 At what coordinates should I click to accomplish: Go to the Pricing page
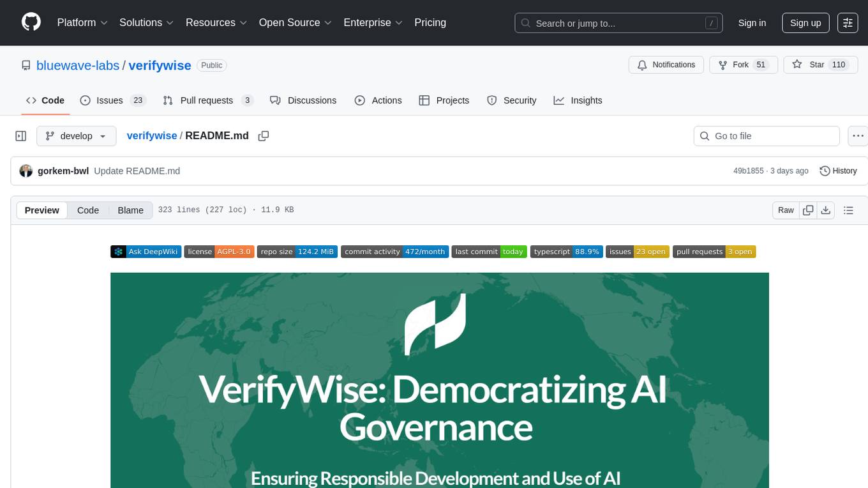(430, 22)
